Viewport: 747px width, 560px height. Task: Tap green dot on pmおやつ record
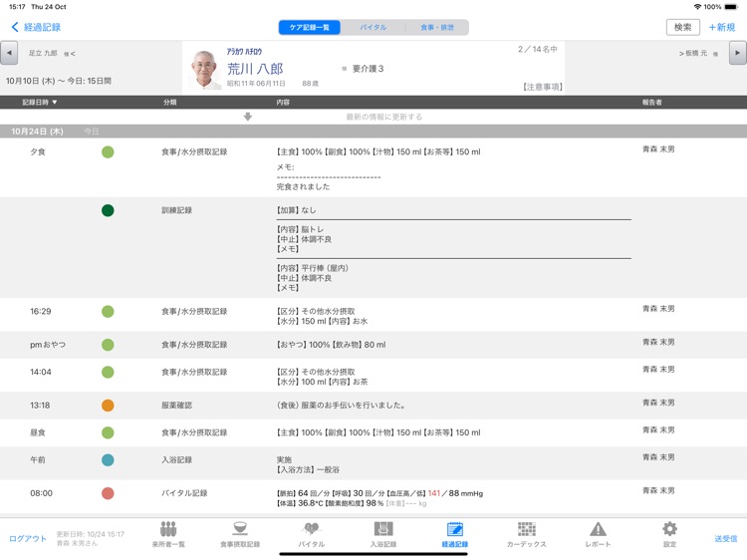108,345
